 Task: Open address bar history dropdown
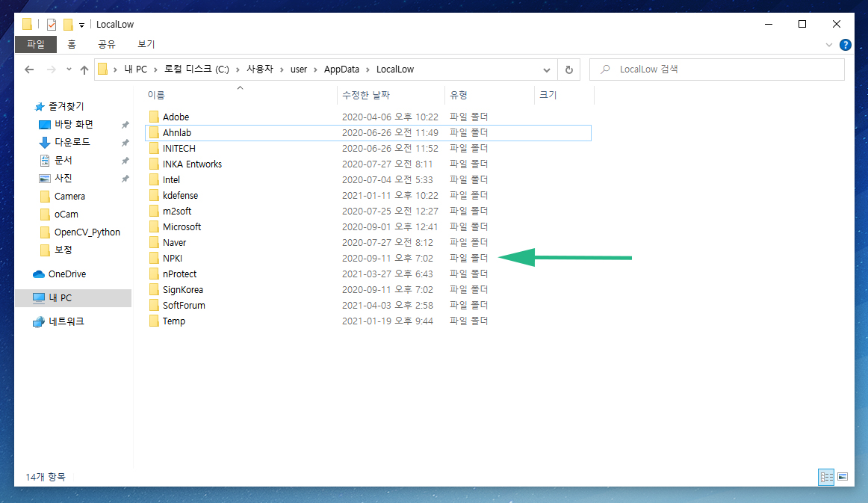pos(546,70)
